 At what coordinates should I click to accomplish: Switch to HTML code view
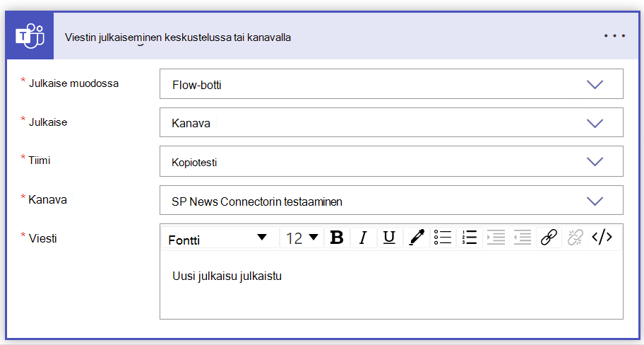pyautogui.click(x=602, y=238)
